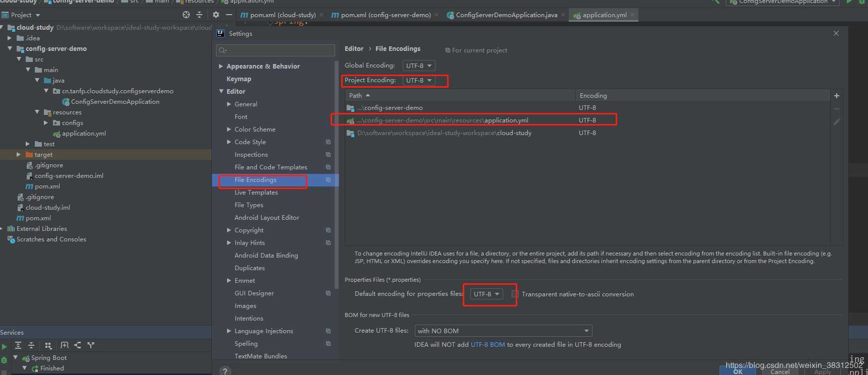This screenshot has height=375, width=868.
Task: Click the Encoding column header
Action: (x=702, y=96)
